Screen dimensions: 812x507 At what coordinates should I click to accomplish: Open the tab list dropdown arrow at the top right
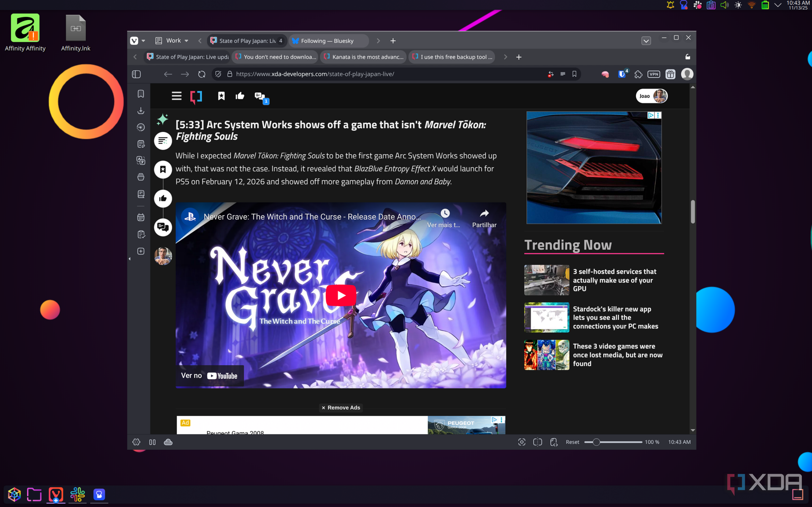point(646,41)
